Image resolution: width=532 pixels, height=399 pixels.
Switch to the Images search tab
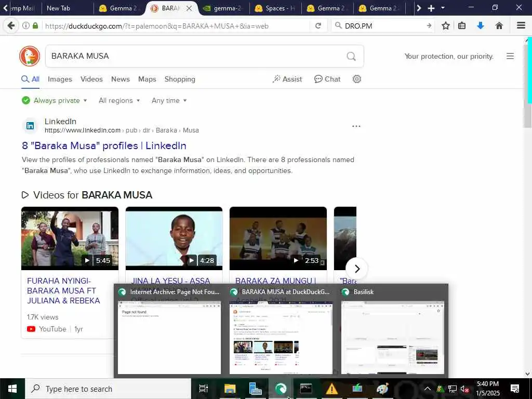click(x=60, y=79)
